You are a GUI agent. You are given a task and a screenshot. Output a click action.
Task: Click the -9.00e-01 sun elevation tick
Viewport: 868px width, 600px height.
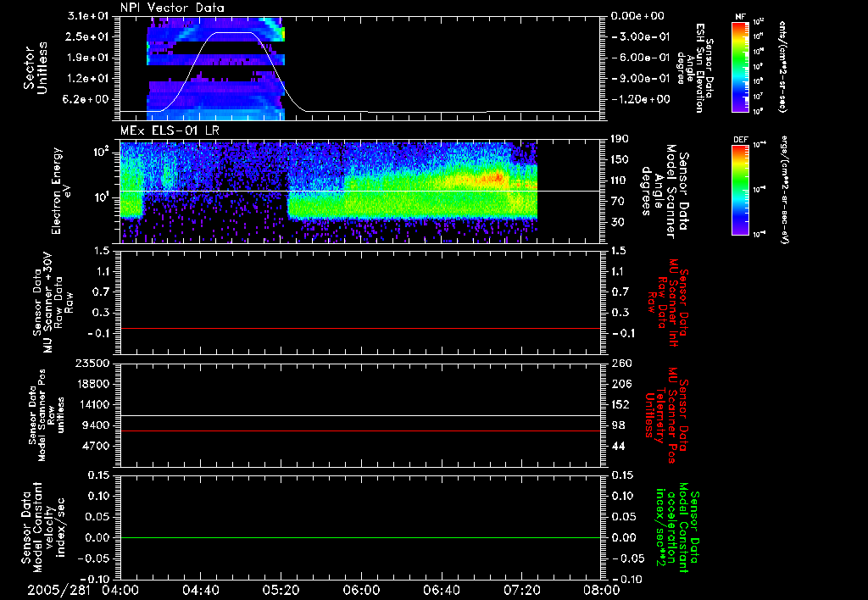(x=639, y=79)
